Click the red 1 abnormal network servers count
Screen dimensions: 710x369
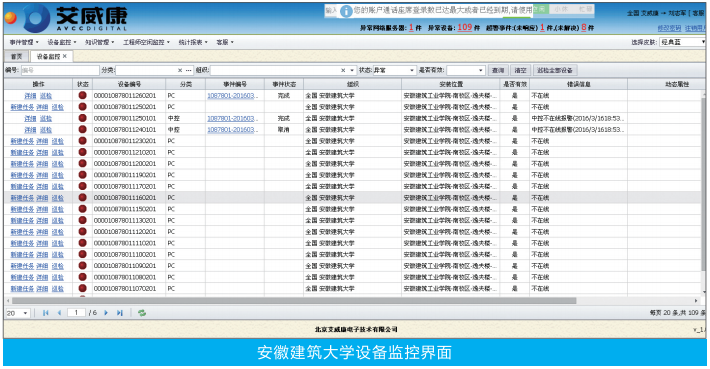click(x=411, y=27)
